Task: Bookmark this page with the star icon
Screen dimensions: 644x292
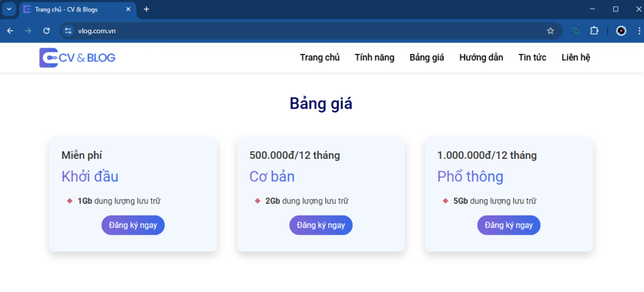Action: (550, 31)
